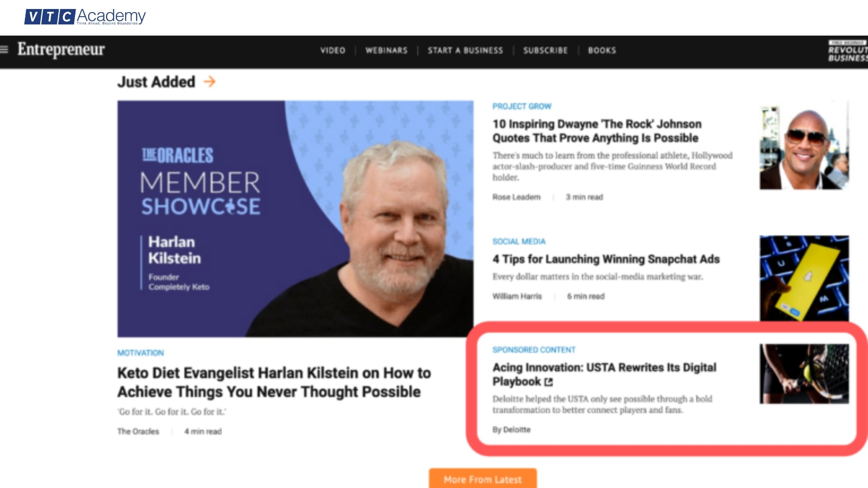
Task: Click the More From Latest button
Action: (x=483, y=479)
